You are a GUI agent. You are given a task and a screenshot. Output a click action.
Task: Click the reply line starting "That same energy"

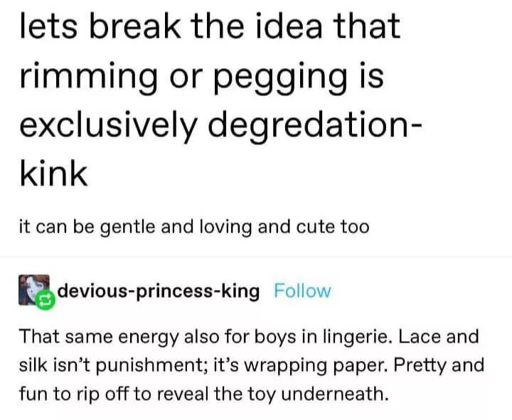(248, 335)
